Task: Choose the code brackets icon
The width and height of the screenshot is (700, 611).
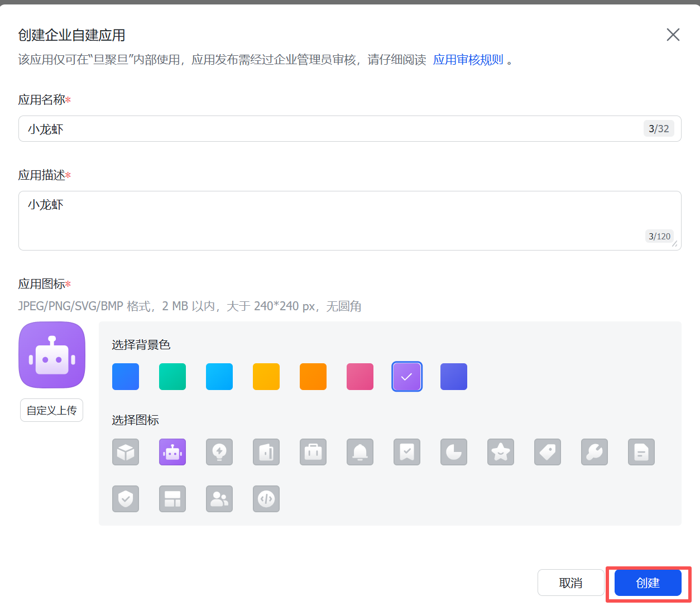Action: pyautogui.click(x=266, y=499)
